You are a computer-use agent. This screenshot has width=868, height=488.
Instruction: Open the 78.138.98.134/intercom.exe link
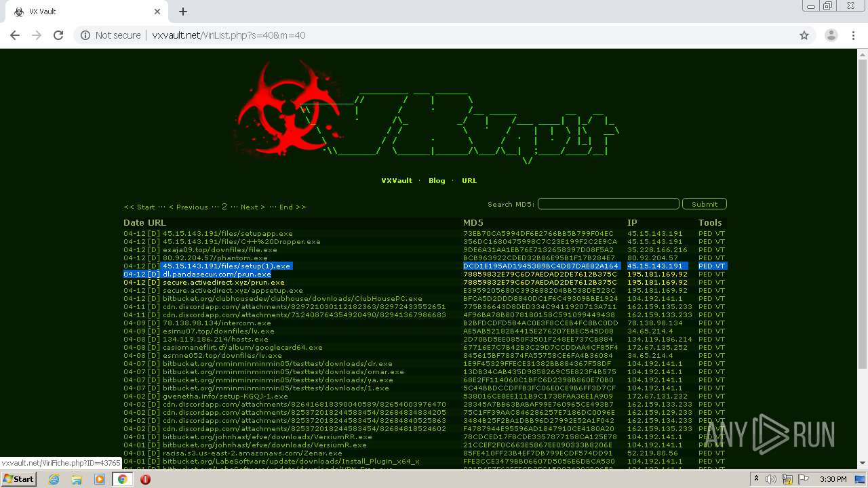pyautogui.click(x=216, y=323)
